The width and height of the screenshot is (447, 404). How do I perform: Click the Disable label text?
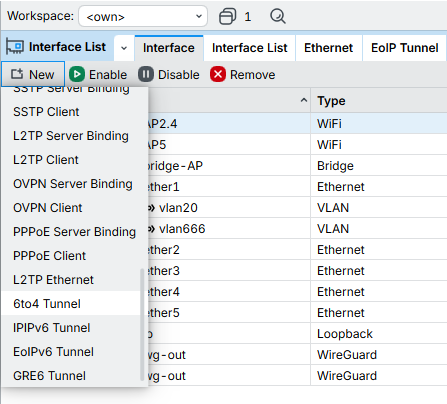coord(179,75)
